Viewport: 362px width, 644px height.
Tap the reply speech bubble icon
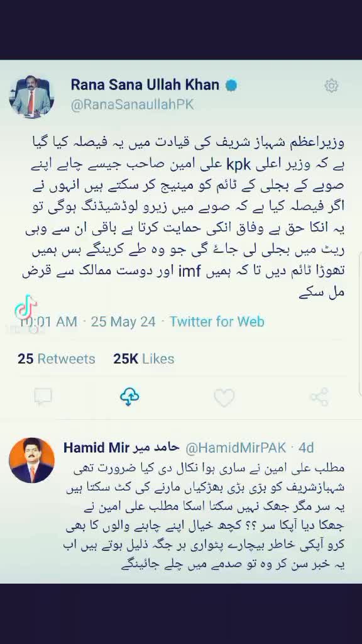pyautogui.click(x=43, y=397)
